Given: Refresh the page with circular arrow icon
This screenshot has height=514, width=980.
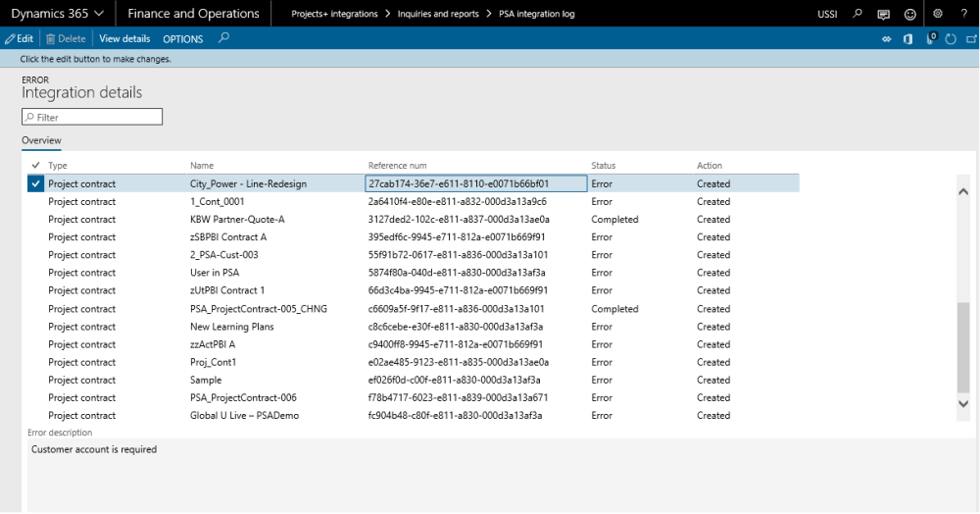Looking at the screenshot, I should [x=951, y=38].
